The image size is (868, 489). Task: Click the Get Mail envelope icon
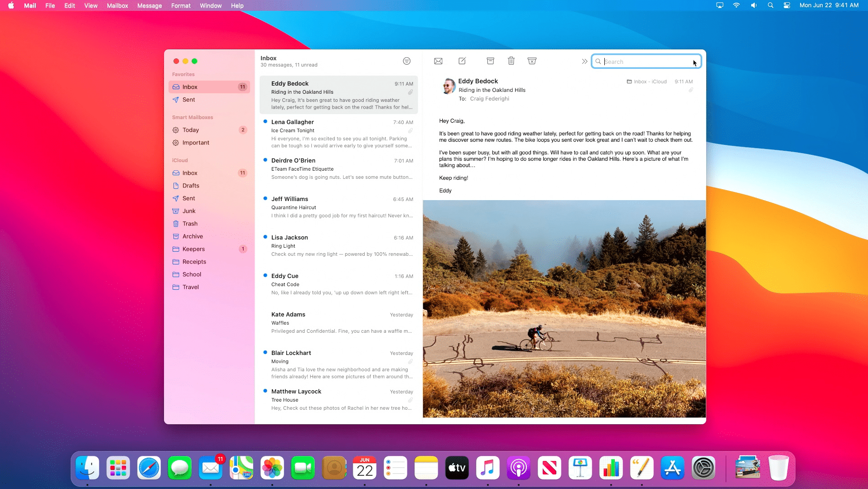(438, 61)
